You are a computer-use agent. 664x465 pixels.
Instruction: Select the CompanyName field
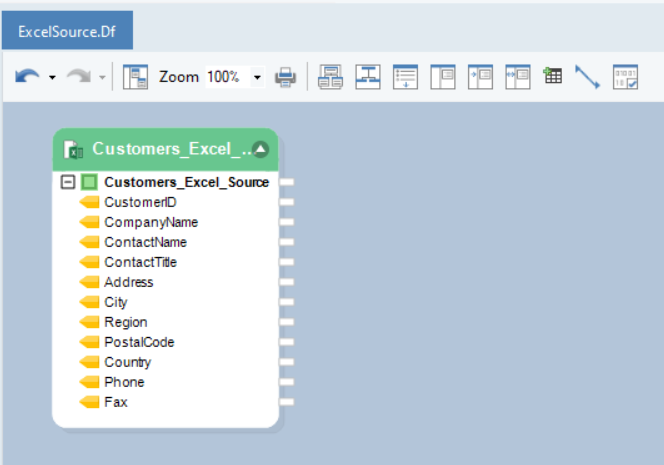[x=151, y=222]
